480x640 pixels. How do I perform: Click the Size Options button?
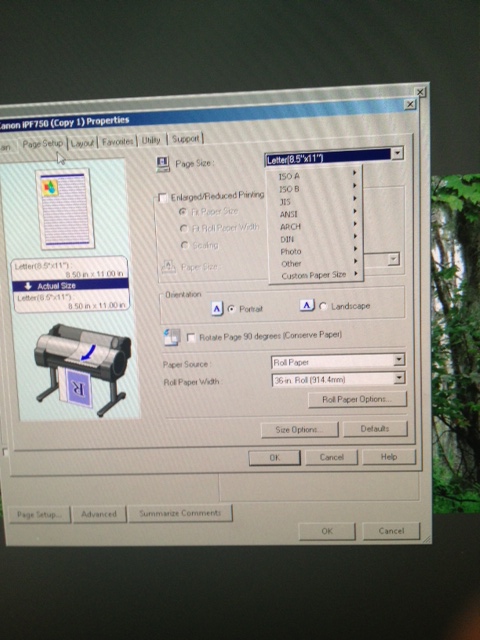pyautogui.click(x=300, y=429)
